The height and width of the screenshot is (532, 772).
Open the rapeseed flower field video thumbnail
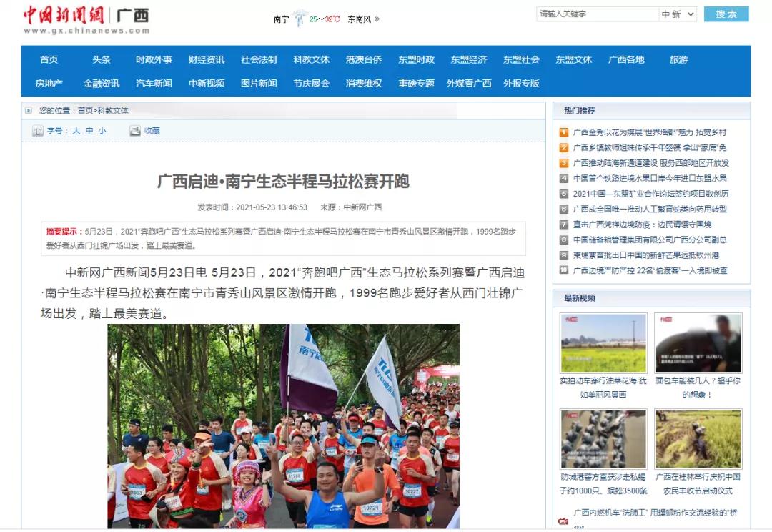(x=603, y=343)
